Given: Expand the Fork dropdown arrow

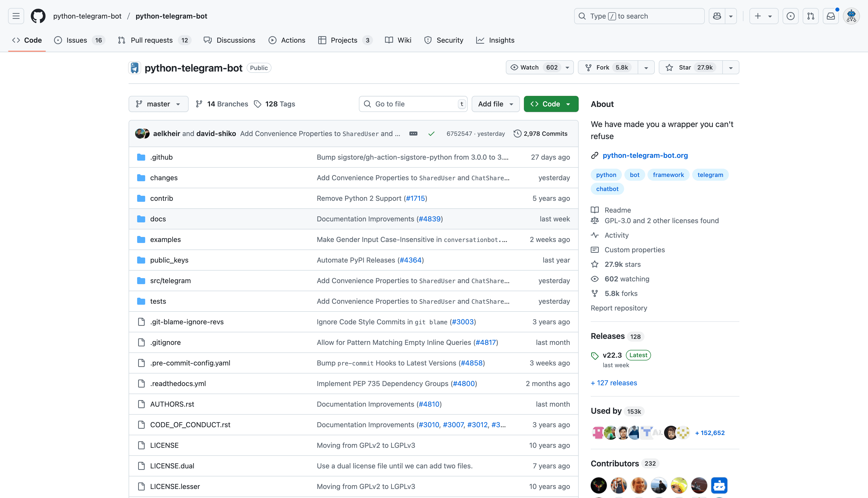Looking at the screenshot, I should (646, 67).
